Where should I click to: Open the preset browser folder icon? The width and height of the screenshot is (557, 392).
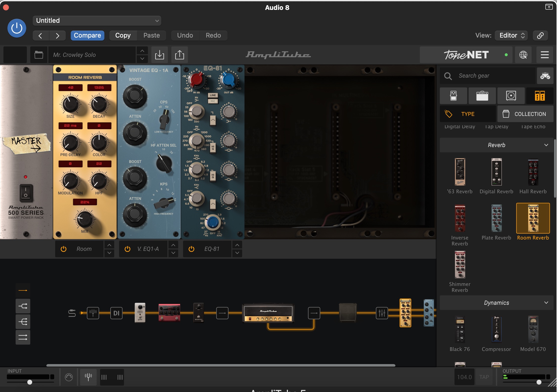pyautogui.click(x=39, y=55)
